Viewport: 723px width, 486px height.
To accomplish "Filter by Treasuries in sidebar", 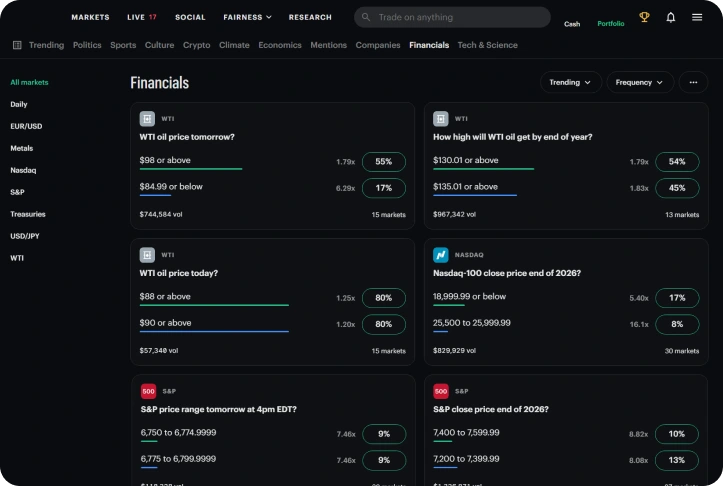I will click(28, 214).
